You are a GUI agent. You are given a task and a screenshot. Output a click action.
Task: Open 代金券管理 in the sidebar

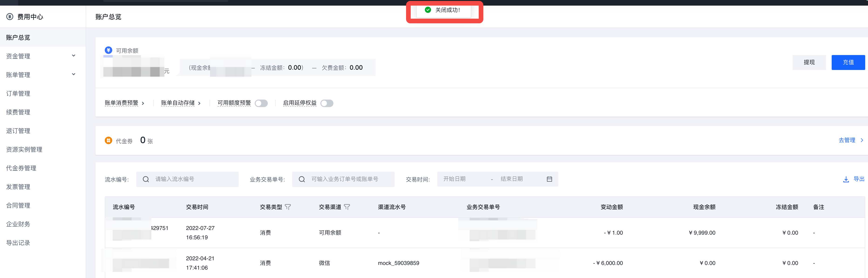[43, 168]
